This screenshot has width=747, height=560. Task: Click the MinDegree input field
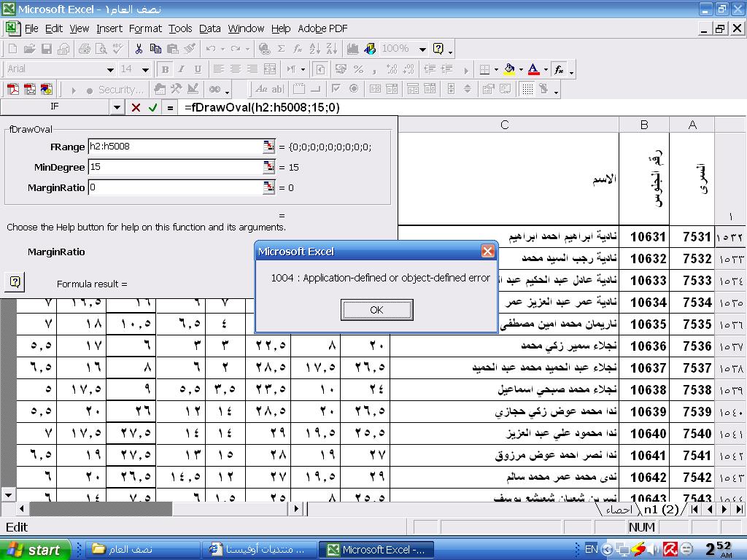[175, 167]
